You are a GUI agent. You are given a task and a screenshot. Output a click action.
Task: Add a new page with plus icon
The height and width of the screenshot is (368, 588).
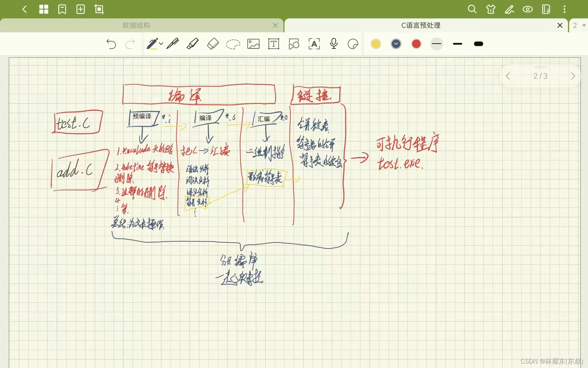81,9
